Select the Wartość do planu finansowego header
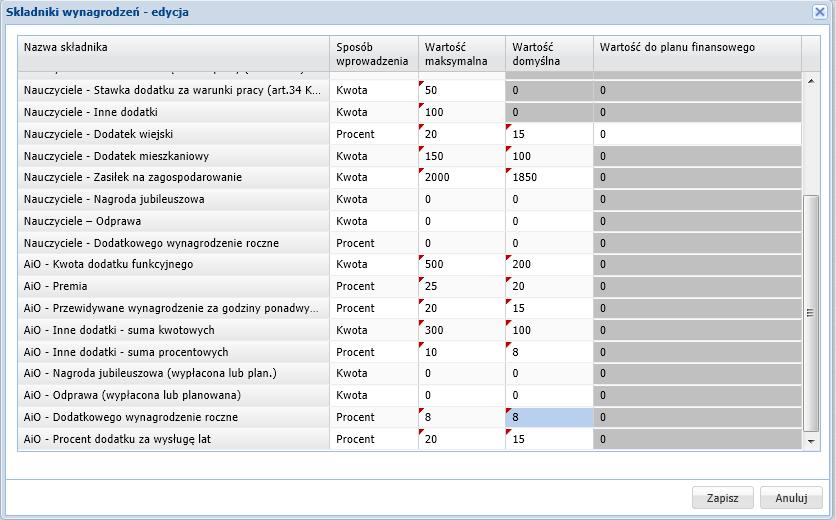The width and height of the screenshot is (836, 520). [697, 53]
